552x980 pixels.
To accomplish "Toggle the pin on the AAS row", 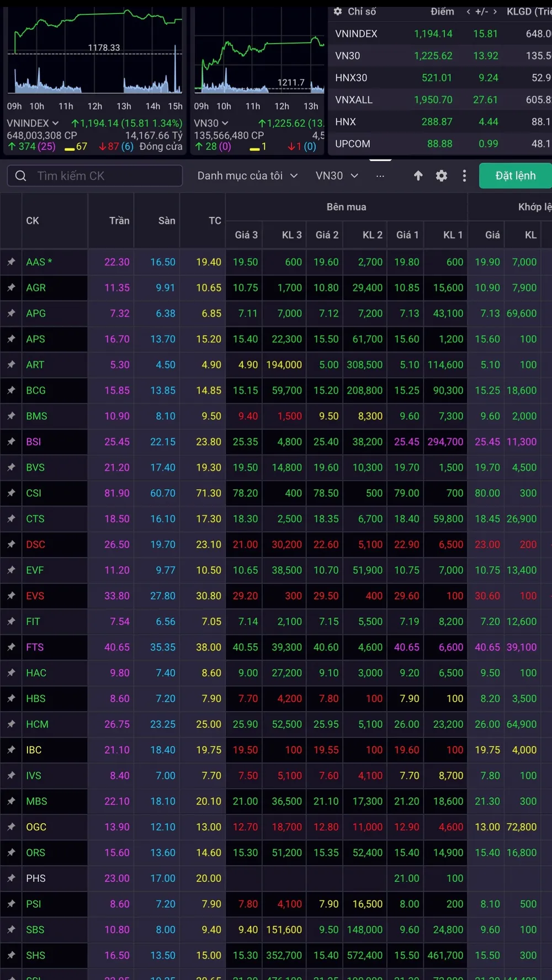I will coord(11,262).
